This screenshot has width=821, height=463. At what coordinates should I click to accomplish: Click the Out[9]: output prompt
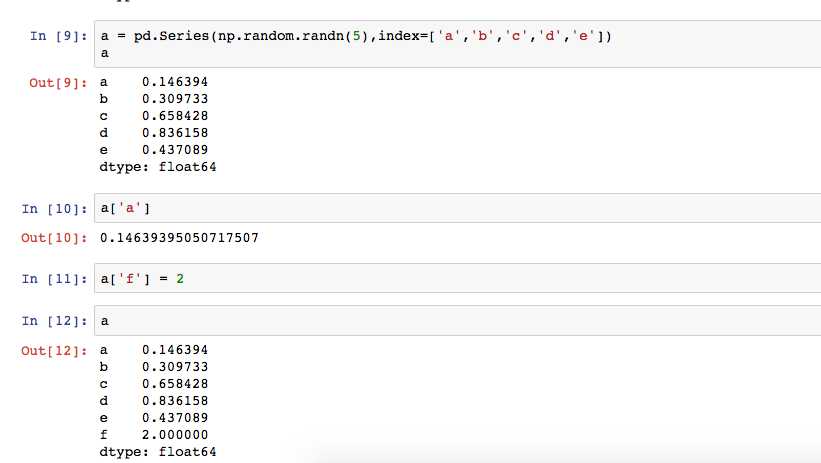[x=58, y=83]
